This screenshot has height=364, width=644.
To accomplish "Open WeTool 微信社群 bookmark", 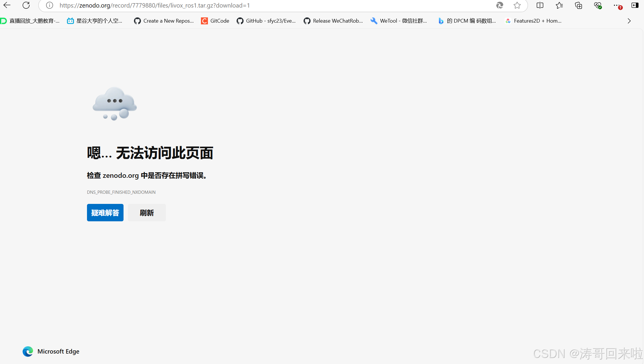I will (399, 21).
